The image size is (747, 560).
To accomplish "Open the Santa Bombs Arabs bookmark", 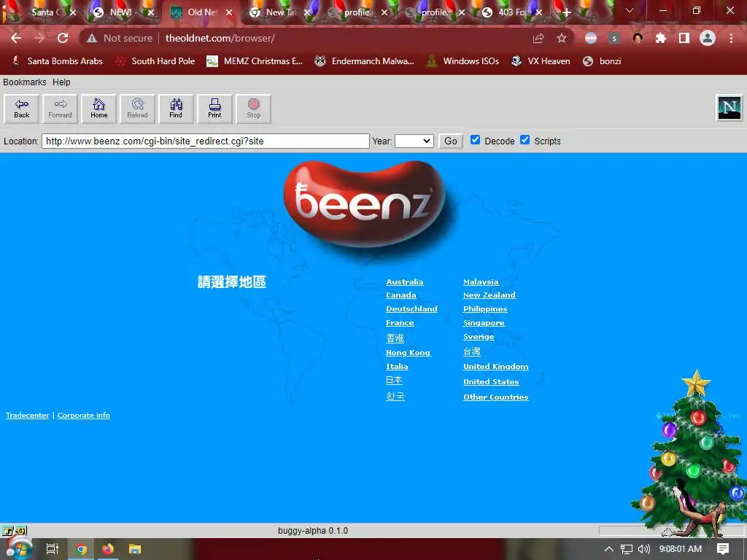I will pos(58,61).
